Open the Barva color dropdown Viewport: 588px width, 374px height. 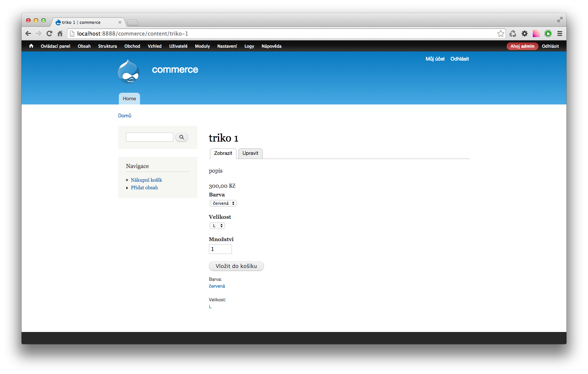[x=223, y=203]
